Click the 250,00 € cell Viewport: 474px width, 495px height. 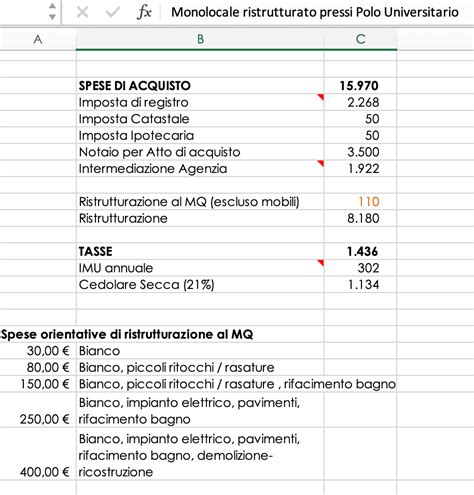(38, 411)
